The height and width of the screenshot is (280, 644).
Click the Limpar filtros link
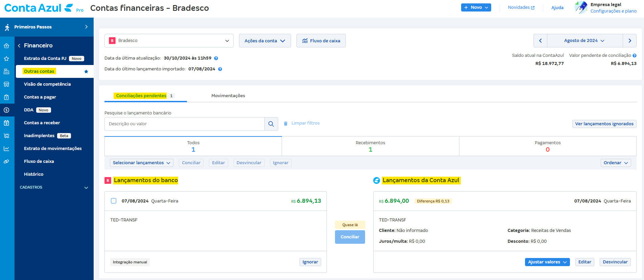point(306,123)
